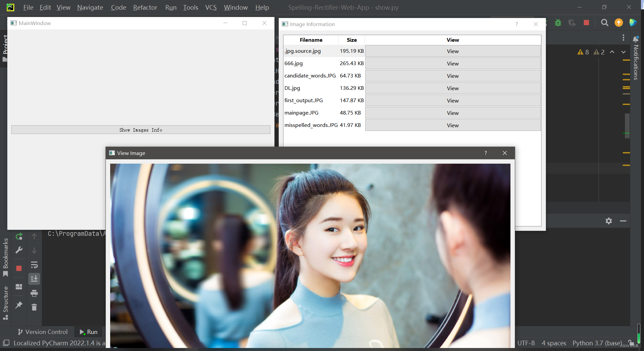Sort table by Size column header
Image resolution: width=644 pixels, height=351 pixels.
[352, 40]
